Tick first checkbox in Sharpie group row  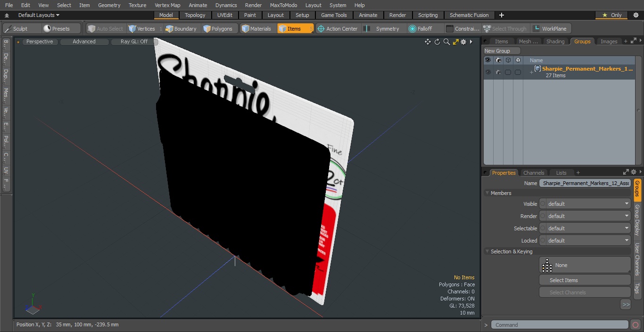(x=508, y=72)
